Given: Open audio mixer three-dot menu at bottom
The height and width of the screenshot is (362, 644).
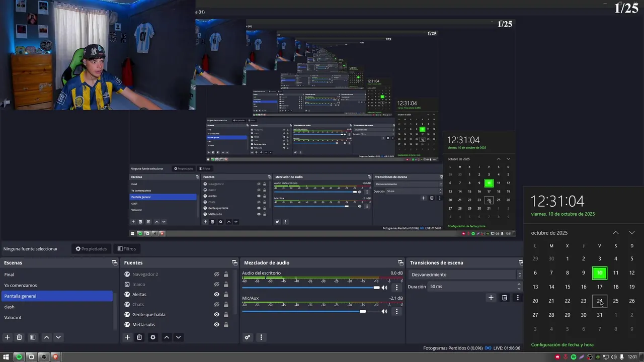Looking at the screenshot, I should (261, 337).
